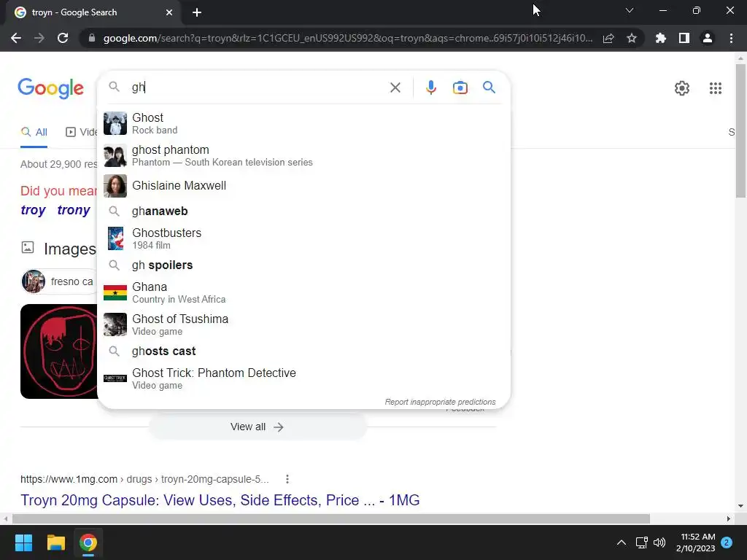Go back to previous page
Screen dimensions: 747x560
pos(16,38)
